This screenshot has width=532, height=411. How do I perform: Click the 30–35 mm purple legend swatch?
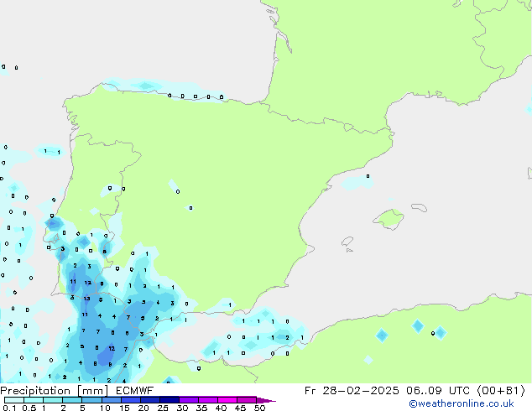(188, 400)
